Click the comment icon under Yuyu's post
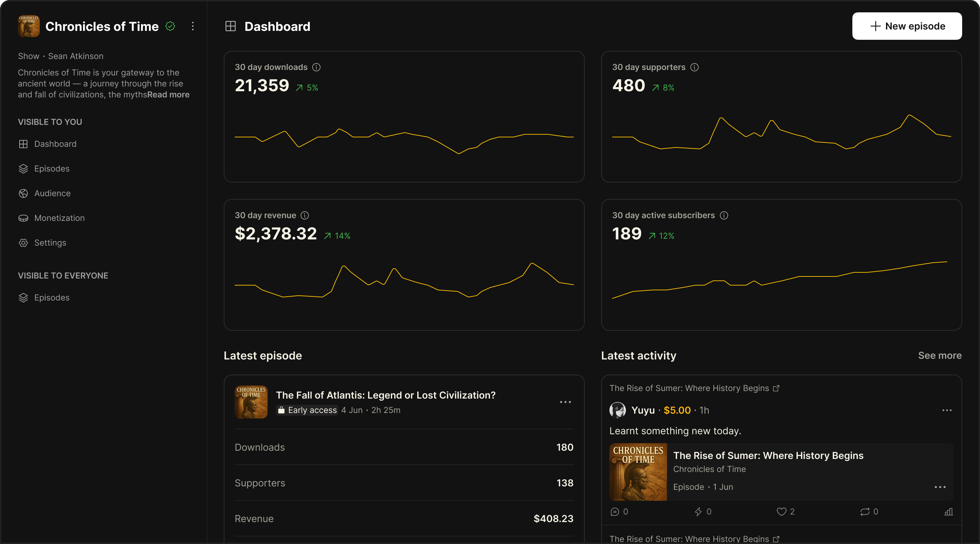Image resolution: width=980 pixels, height=544 pixels. [615, 512]
